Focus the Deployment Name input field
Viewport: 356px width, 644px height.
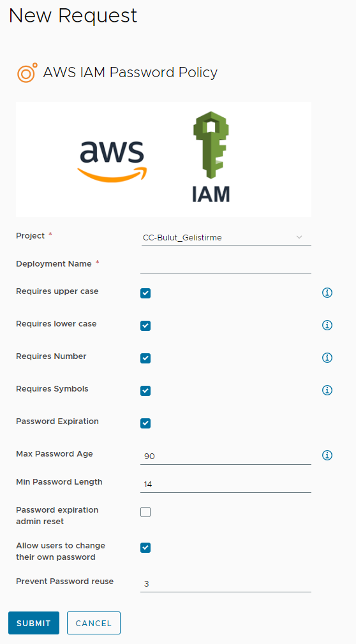[x=226, y=265]
